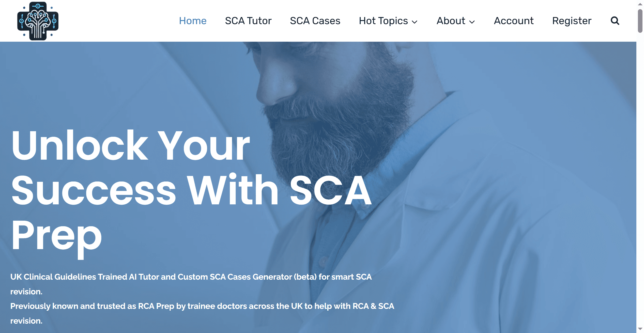The image size is (644, 333).
Task: Open the SCA Tutor page
Action: point(248,21)
